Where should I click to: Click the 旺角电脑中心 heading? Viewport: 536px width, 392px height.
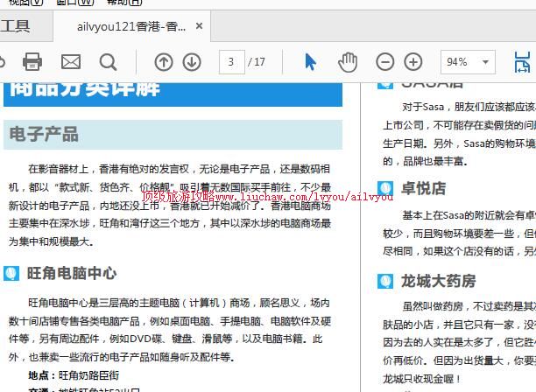point(71,273)
